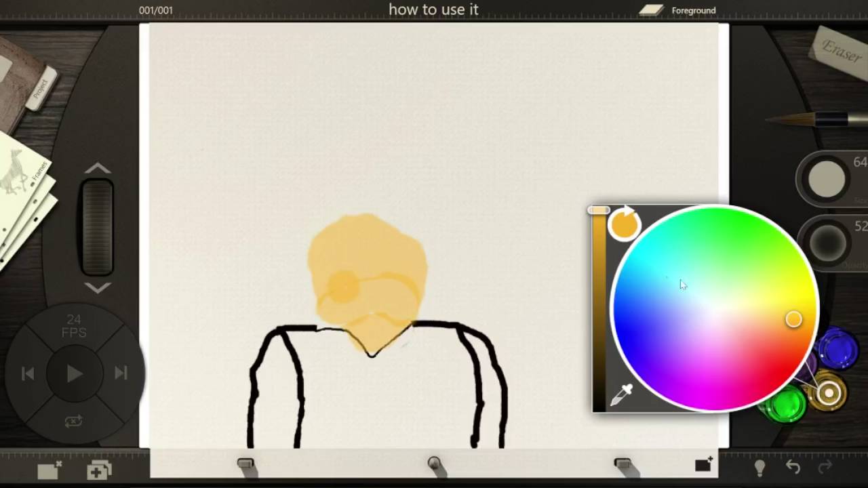Viewport: 868px width, 488px height.
Task: Click the up chevron above the scroll wheel
Action: tap(98, 168)
